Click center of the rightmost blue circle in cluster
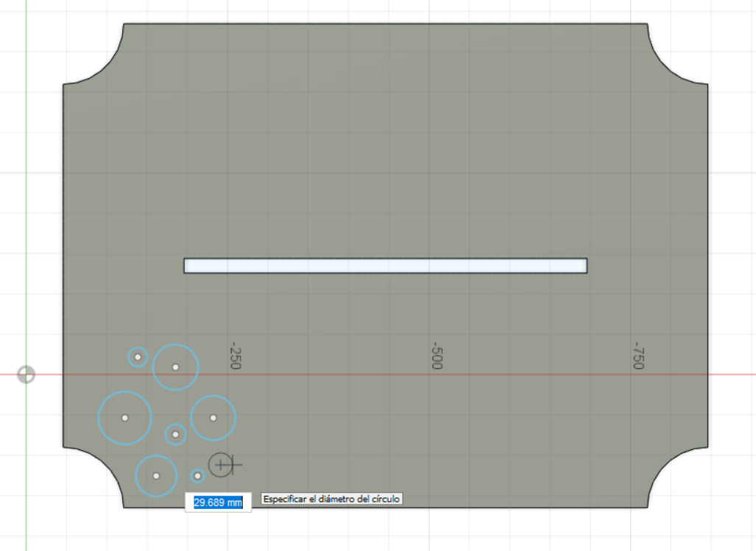 (x=213, y=418)
